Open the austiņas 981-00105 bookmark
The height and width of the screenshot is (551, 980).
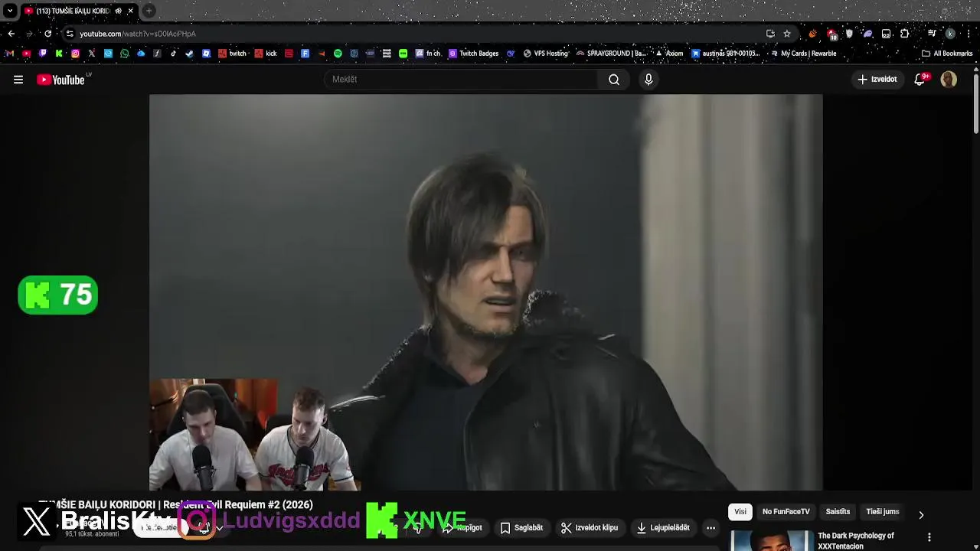click(x=726, y=54)
